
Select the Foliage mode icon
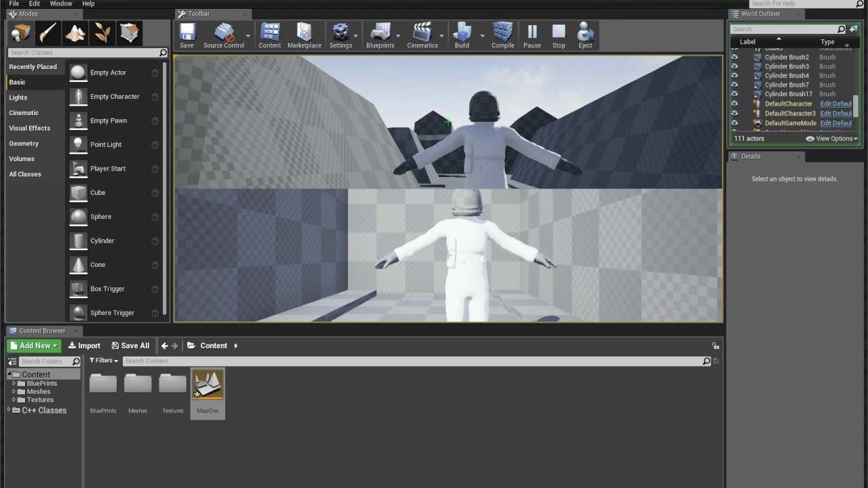click(x=102, y=33)
